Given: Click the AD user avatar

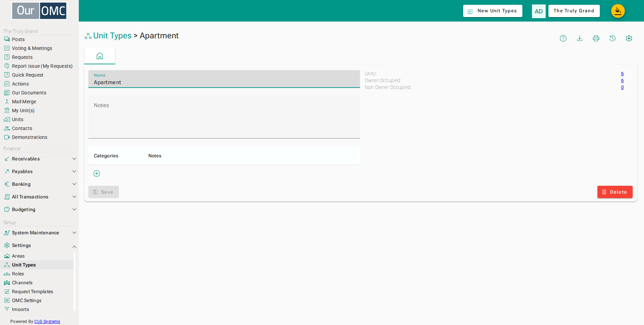Looking at the screenshot, I should point(539,11).
